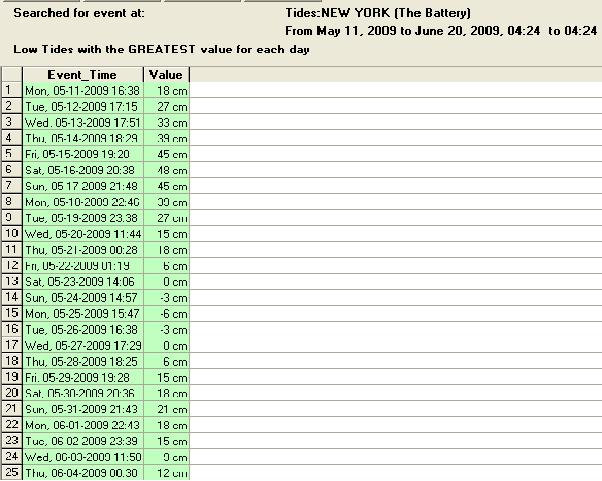
Task: Select the Sat, 05-23-2009 14:06 event cell
Action: [x=82, y=281]
